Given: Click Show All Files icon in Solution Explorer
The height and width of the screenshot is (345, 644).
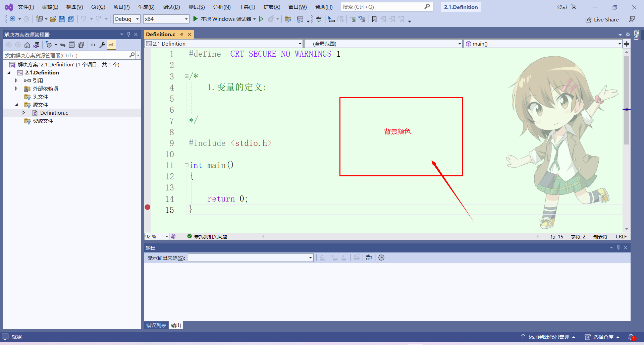Looking at the screenshot, I should tap(81, 45).
